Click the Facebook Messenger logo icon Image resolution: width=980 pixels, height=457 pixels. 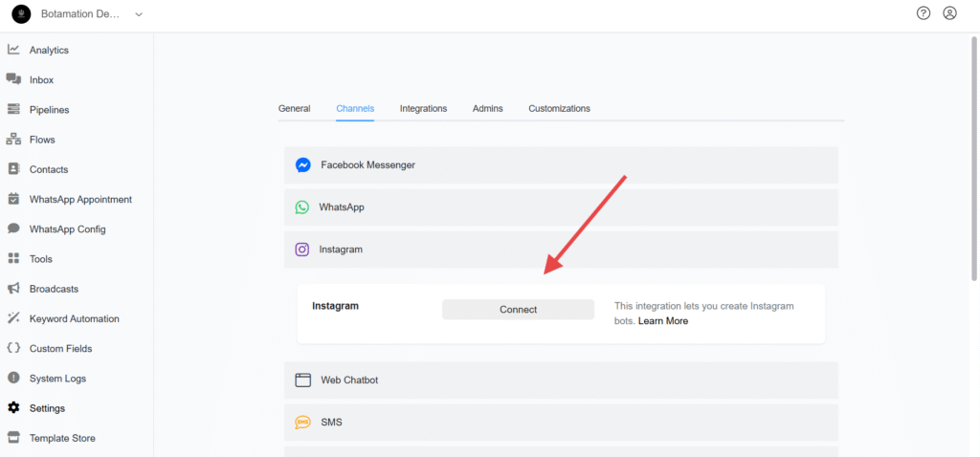(303, 164)
